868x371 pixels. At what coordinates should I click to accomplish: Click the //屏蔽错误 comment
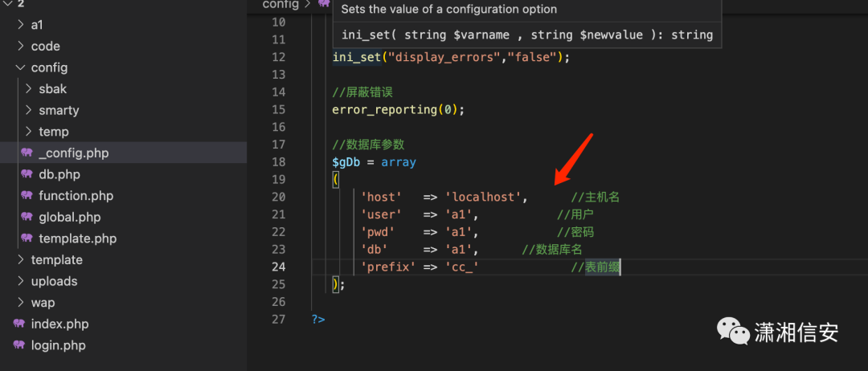(x=362, y=92)
